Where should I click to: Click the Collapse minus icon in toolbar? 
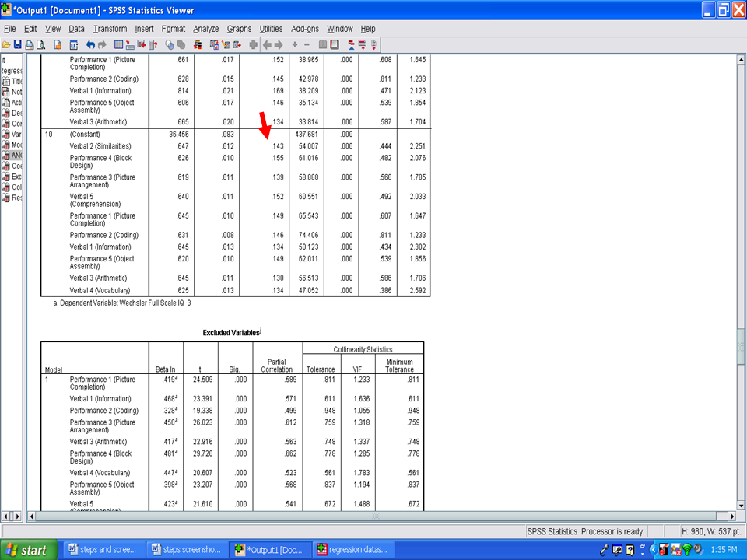tap(307, 45)
